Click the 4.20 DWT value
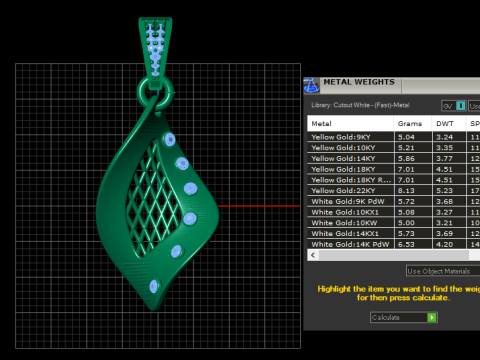This screenshot has width=480, height=360. [x=444, y=244]
